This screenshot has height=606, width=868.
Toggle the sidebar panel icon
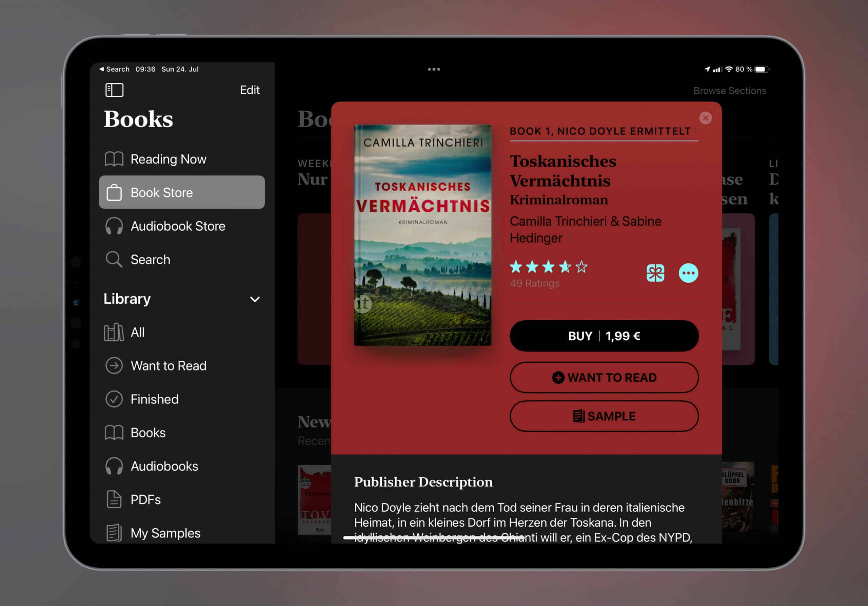click(114, 90)
